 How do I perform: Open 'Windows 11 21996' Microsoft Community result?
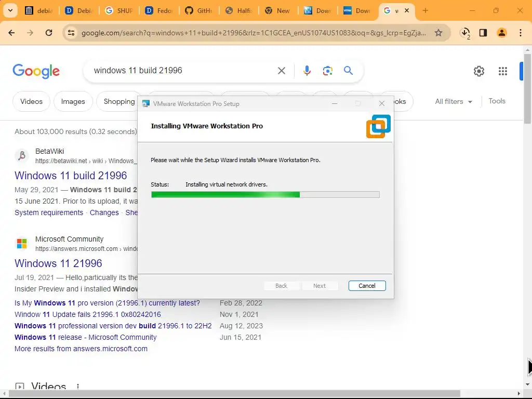[58, 263]
